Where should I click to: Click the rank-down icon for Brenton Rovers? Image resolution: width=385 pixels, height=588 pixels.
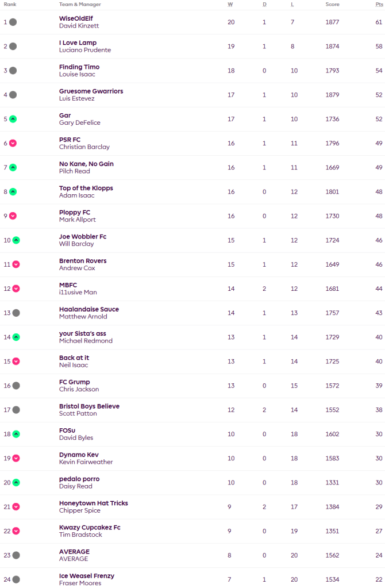click(16, 264)
